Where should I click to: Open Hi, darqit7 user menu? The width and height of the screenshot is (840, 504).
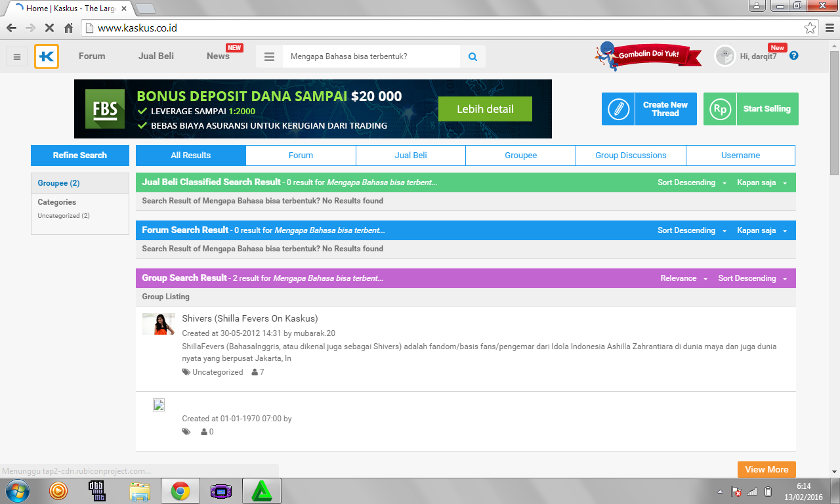758,56
